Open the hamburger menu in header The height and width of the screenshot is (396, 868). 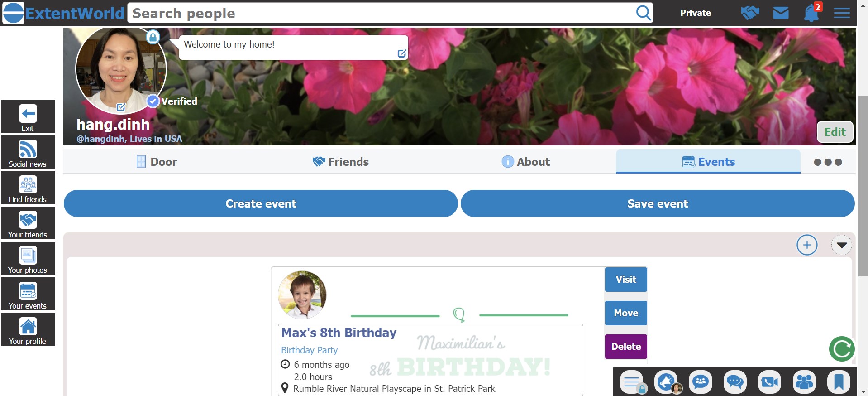841,13
